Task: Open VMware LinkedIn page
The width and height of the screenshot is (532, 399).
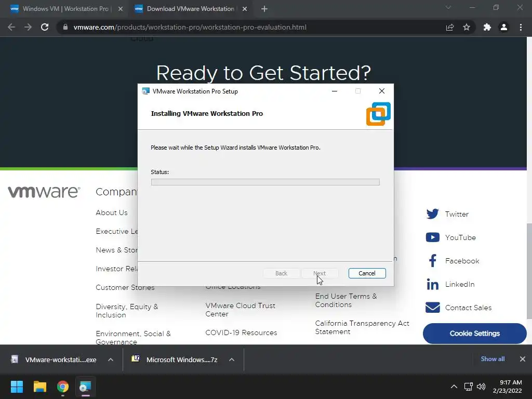Action: 450,284
